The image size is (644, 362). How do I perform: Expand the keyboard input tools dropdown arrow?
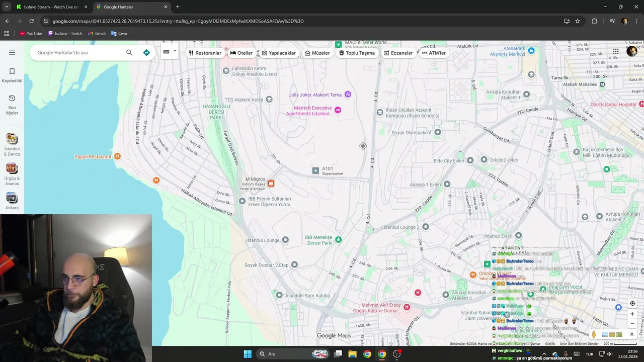pos(175,51)
